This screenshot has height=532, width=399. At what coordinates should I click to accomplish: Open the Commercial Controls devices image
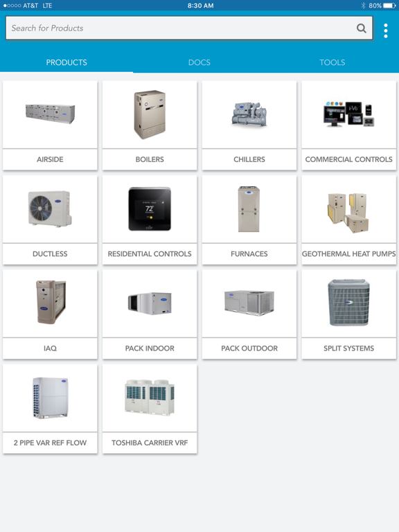[x=349, y=114]
